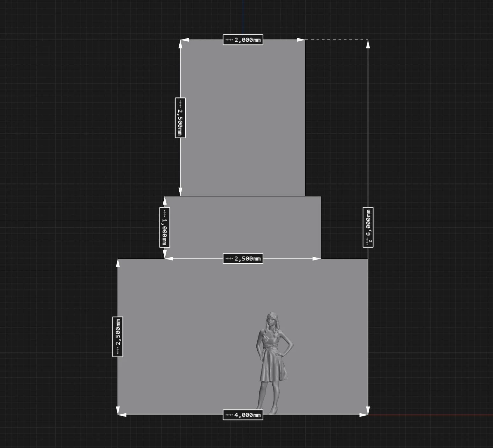
Task: Select the vertical 2,500mm label beside top box
Action: tap(180, 118)
